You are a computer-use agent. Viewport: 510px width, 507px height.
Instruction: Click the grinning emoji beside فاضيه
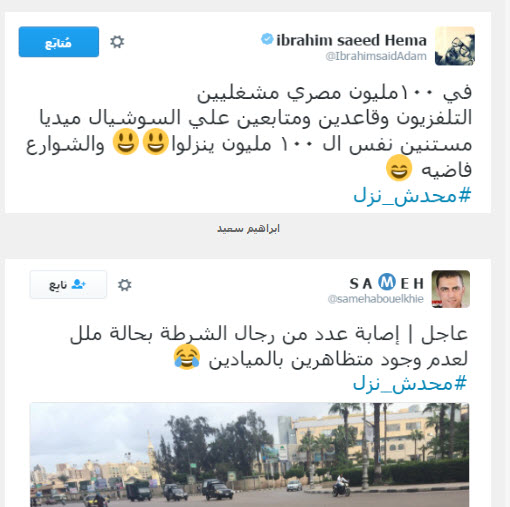point(399,168)
